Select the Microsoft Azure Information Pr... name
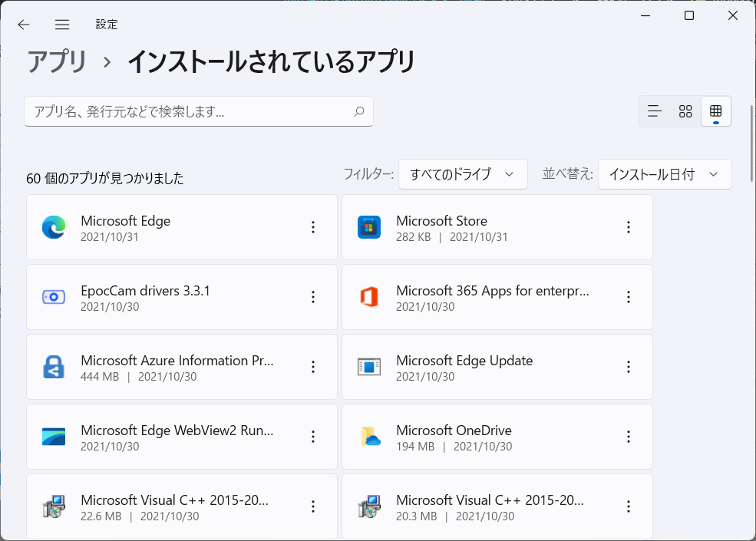The image size is (756, 541). [177, 361]
